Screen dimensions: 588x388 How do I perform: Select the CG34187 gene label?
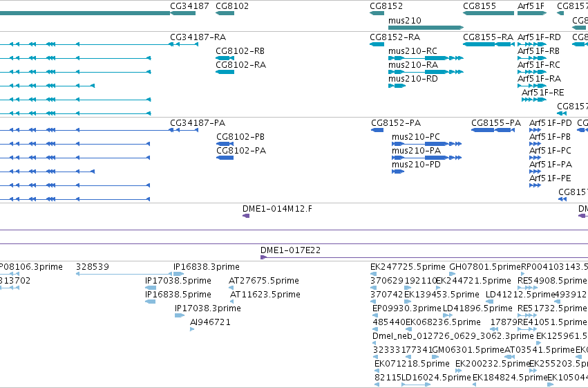pos(189,6)
